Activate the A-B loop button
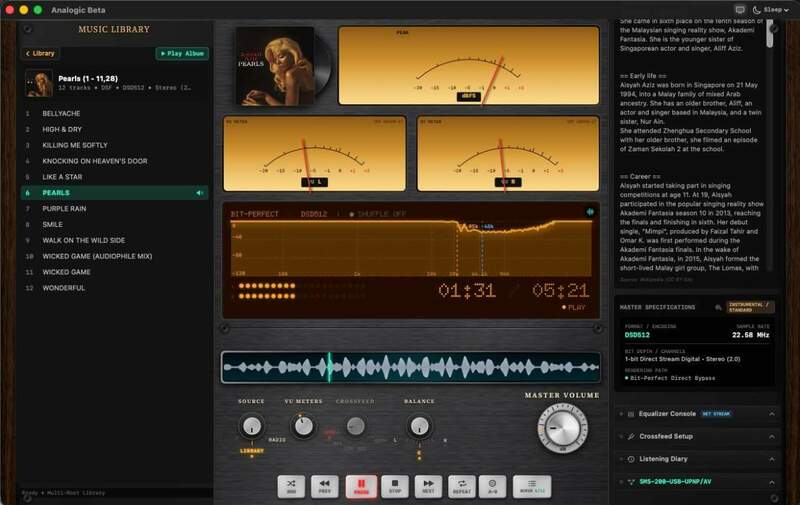 tap(492, 486)
